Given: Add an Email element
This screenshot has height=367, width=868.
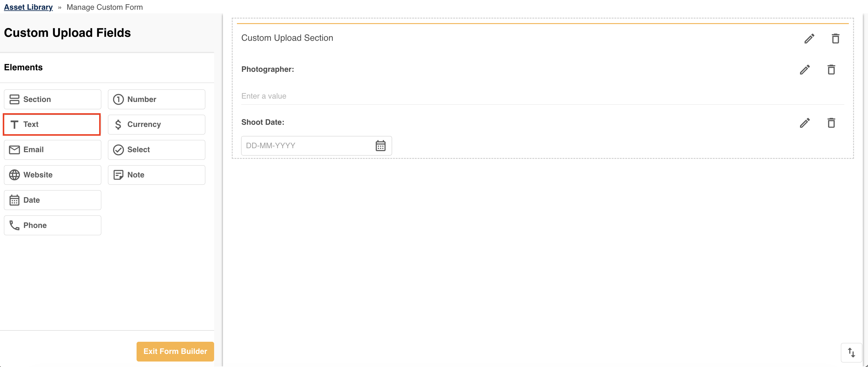Looking at the screenshot, I should pos(53,150).
